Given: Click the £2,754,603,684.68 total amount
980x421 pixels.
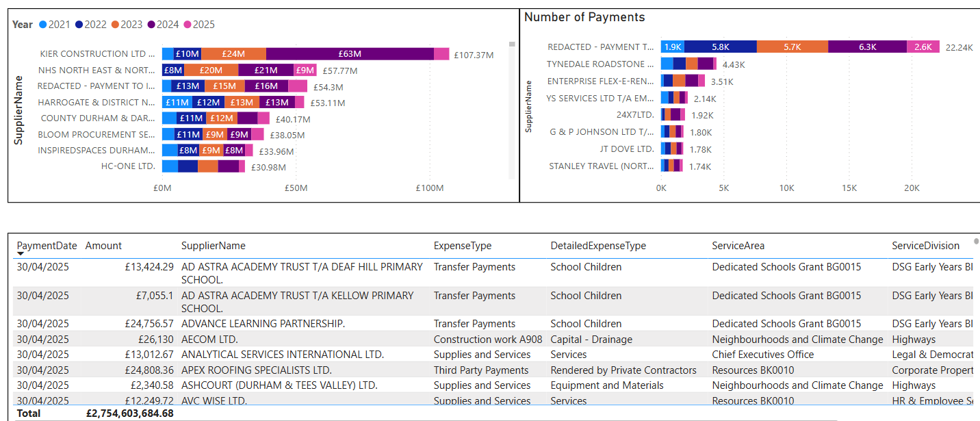Looking at the screenshot, I should click(x=130, y=413).
